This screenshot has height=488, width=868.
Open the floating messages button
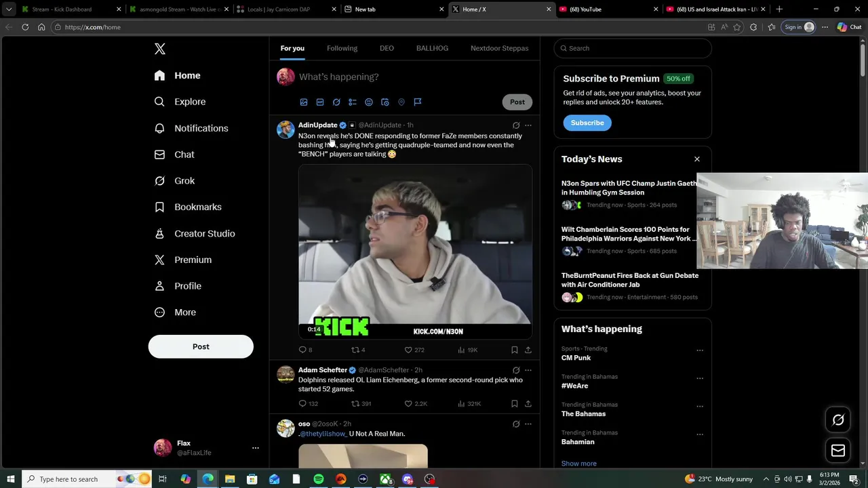(x=838, y=451)
